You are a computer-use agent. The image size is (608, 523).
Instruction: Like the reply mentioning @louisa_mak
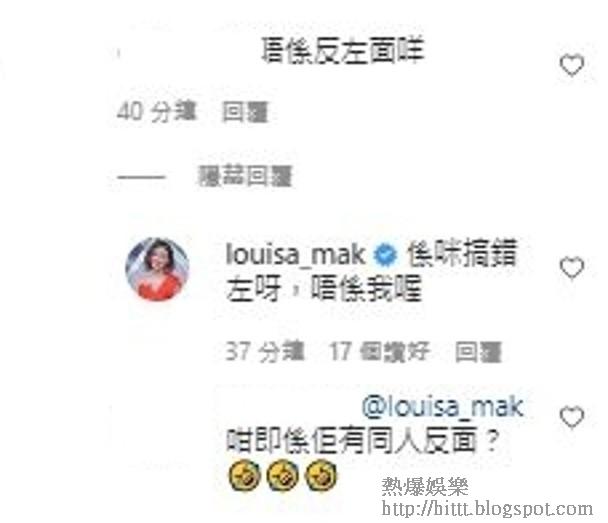[572, 417]
